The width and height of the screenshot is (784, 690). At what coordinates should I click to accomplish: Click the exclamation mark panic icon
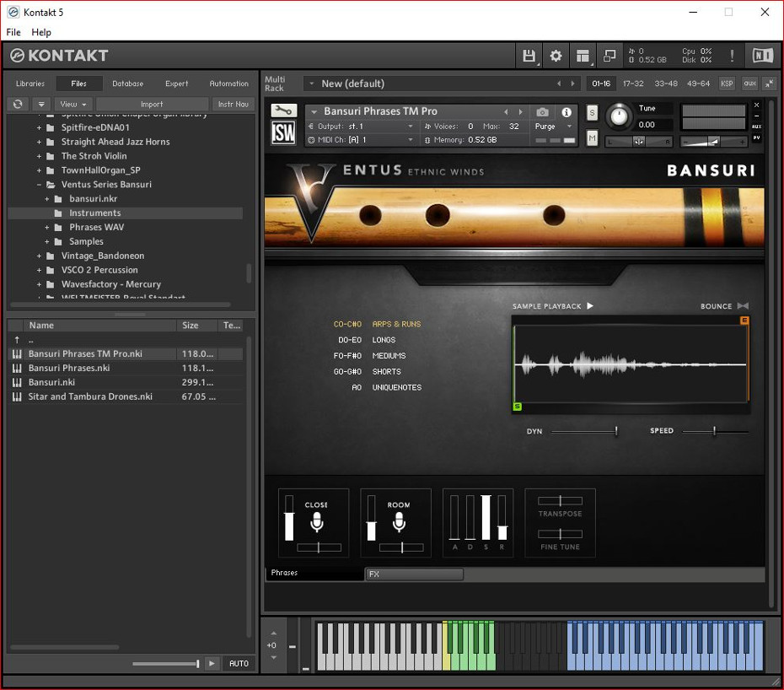click(732, 56)
